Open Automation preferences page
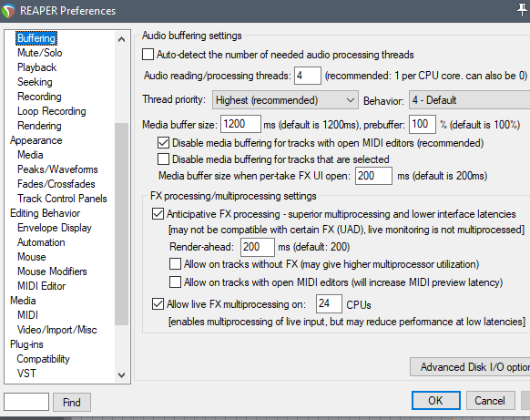This screenshot has width=530, height=420. [41, 242]
